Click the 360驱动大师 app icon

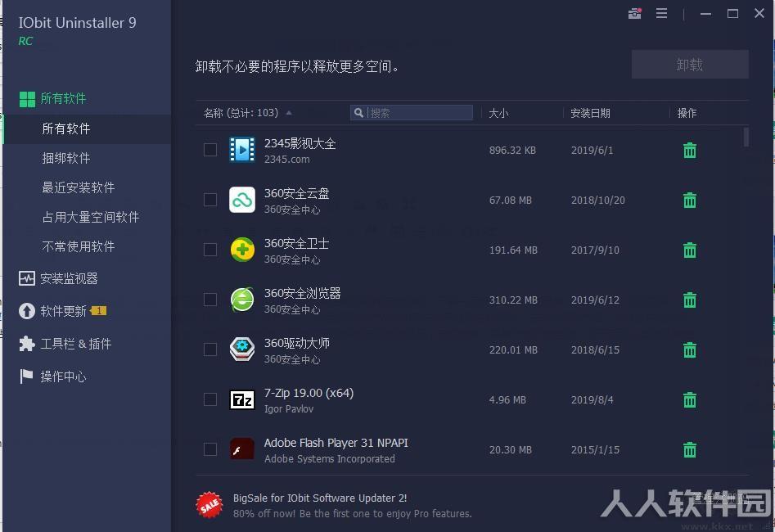pyautogui.click(x=242, y=349)
